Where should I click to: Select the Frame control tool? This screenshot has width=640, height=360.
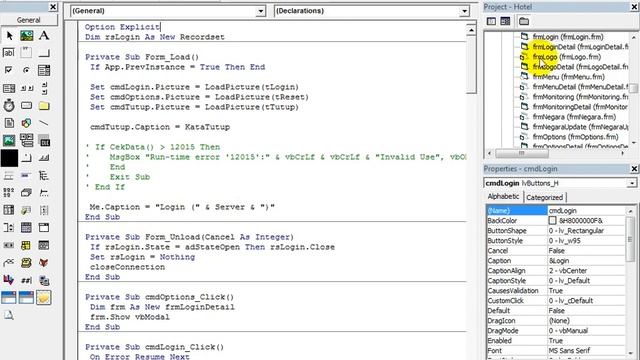click(27, 53)
